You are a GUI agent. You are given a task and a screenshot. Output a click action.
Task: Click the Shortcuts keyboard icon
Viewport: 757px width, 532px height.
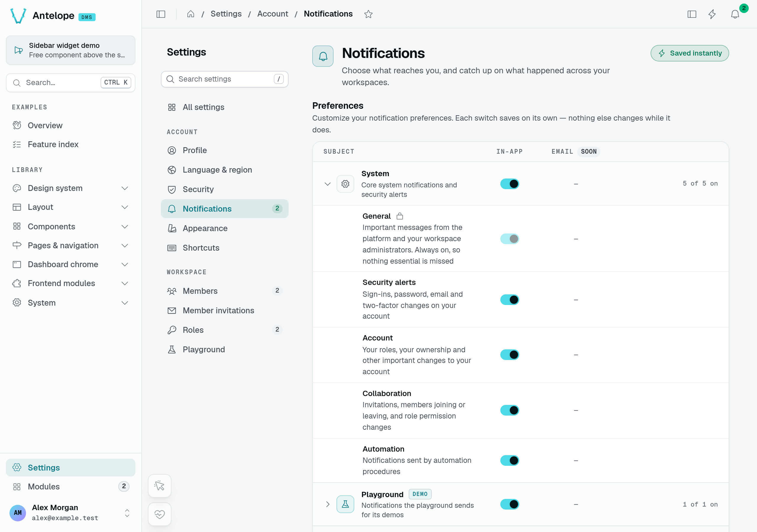pyautogui.click(x=172, y=248)
